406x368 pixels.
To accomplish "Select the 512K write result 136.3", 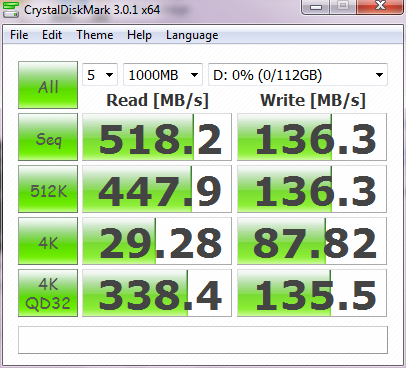I will coord(312,189).
